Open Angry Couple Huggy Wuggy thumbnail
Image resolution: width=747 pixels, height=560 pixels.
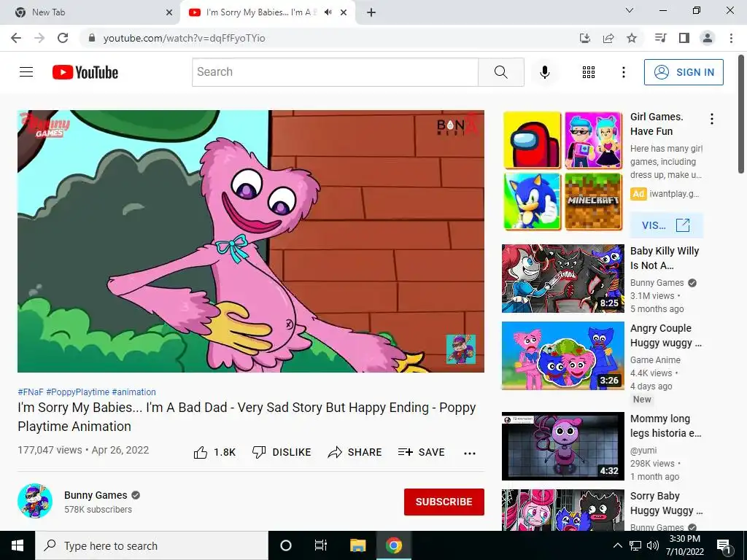pyautogui.click(x=562, y=356)
